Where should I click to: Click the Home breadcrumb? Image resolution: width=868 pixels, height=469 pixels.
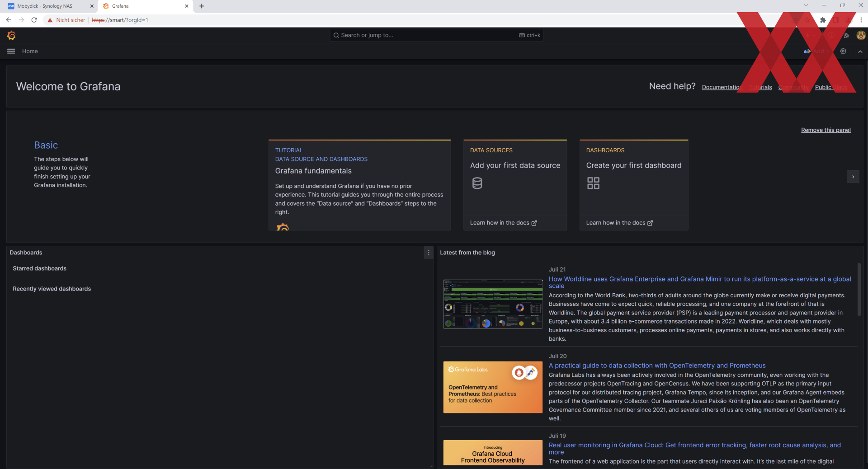[30, 51]
